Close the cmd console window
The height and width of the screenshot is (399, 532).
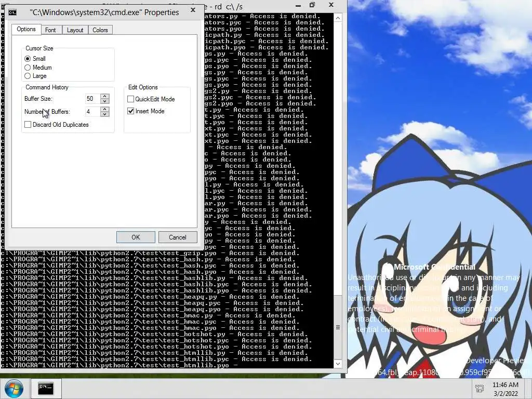coord(331,5)
